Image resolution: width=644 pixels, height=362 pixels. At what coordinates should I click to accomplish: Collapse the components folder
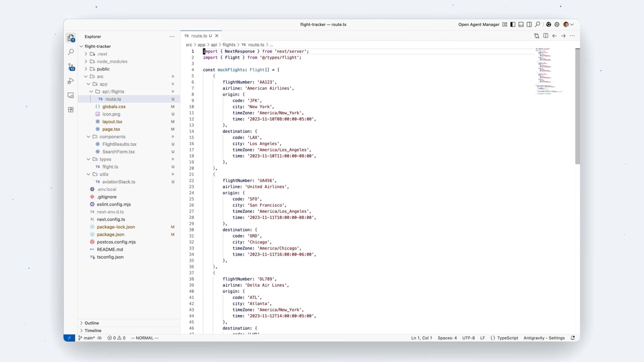coord(112,137)
